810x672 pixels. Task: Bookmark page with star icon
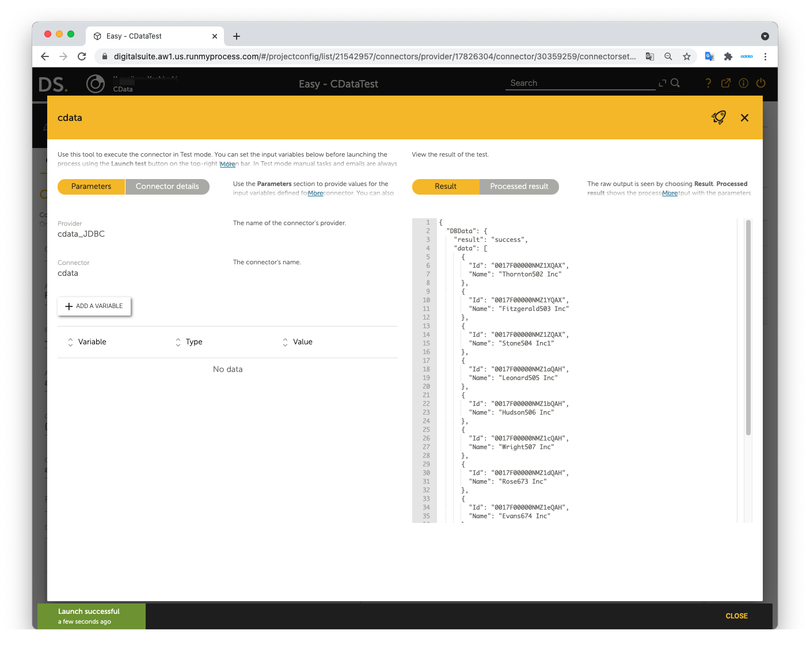(686, 56)
